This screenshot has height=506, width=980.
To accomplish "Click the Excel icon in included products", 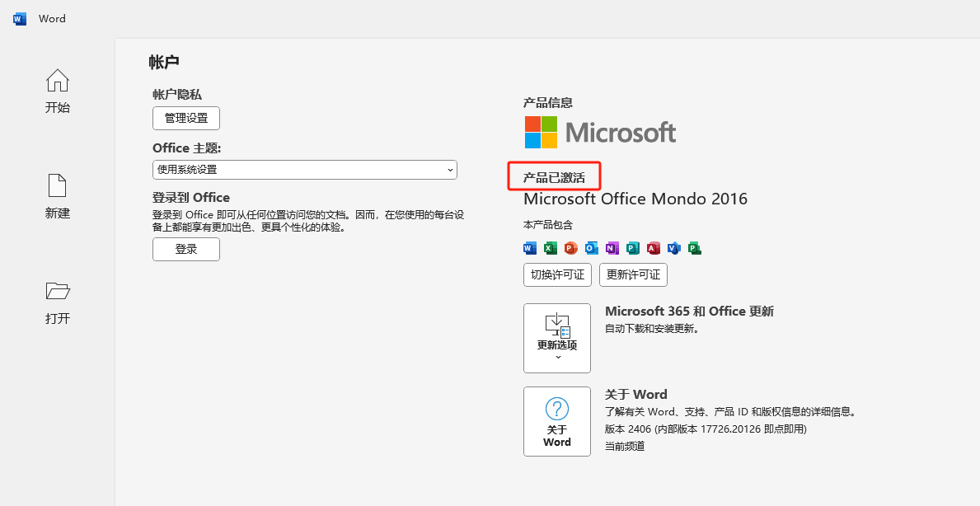I will 550,248.
